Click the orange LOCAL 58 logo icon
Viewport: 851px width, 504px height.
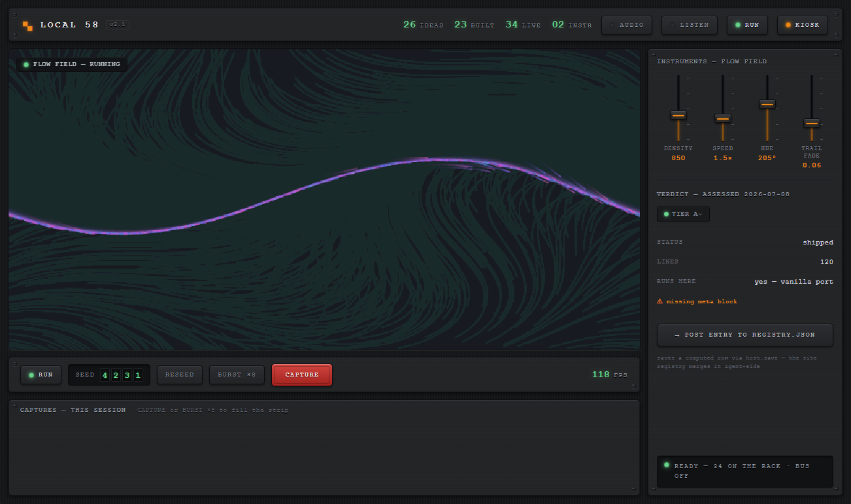pyautogui.click(x=27, y=25)
